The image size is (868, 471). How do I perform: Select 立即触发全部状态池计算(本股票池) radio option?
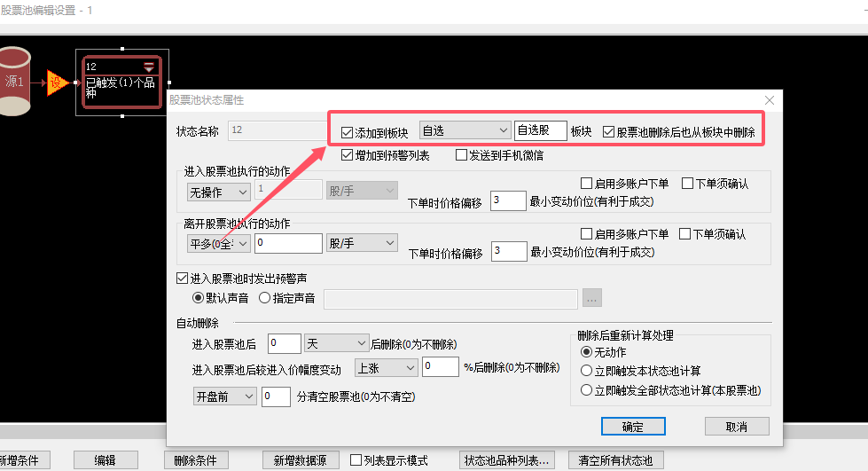(586, 390)
